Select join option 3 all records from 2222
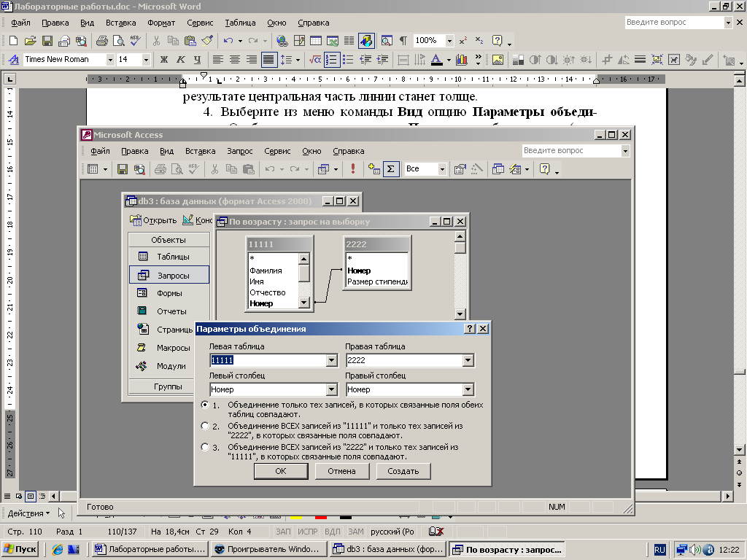The width and height of the screenshot is (747, 560). point(205,447)
